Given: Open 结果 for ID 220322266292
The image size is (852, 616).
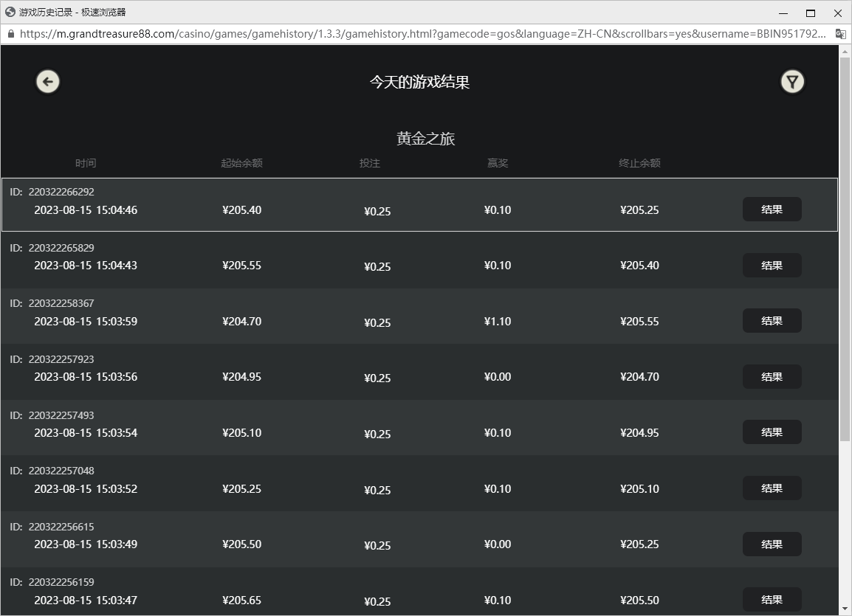Looking at the screenshot, I should [772, 210].
